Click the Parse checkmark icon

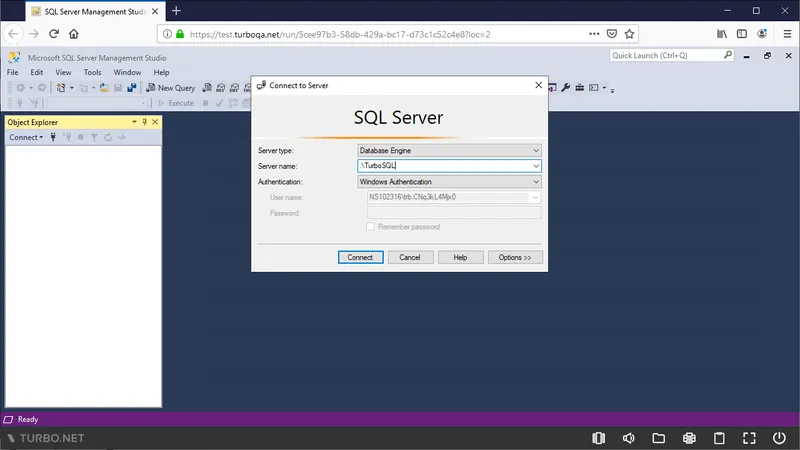[219, 103]
